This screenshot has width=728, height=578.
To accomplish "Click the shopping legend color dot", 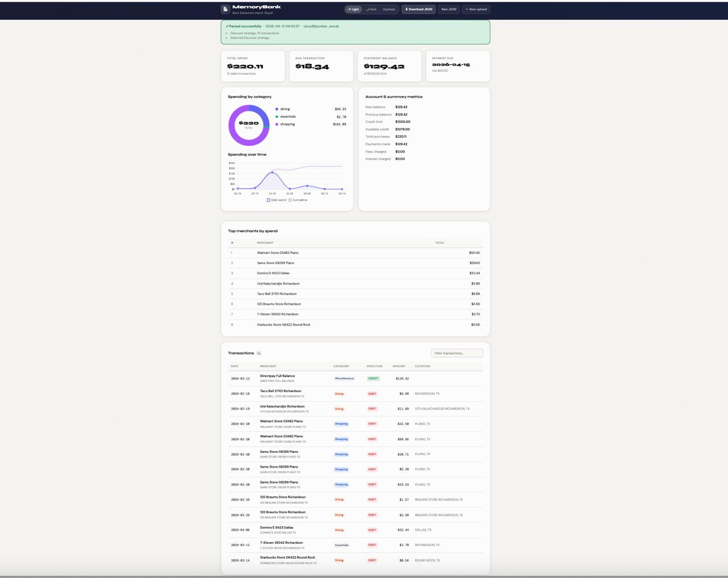I will [x=277, y=124].
